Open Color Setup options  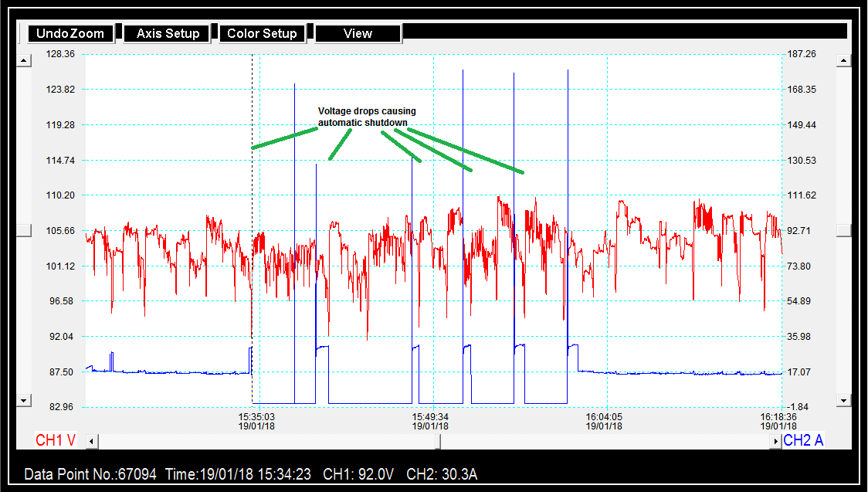(262, 34)
